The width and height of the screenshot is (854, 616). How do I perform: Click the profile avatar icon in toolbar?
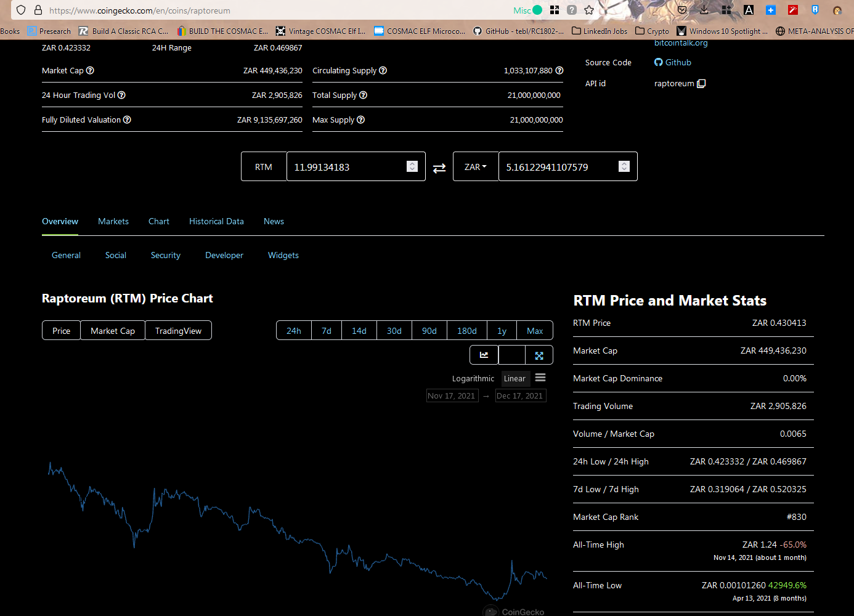point(837,10)
